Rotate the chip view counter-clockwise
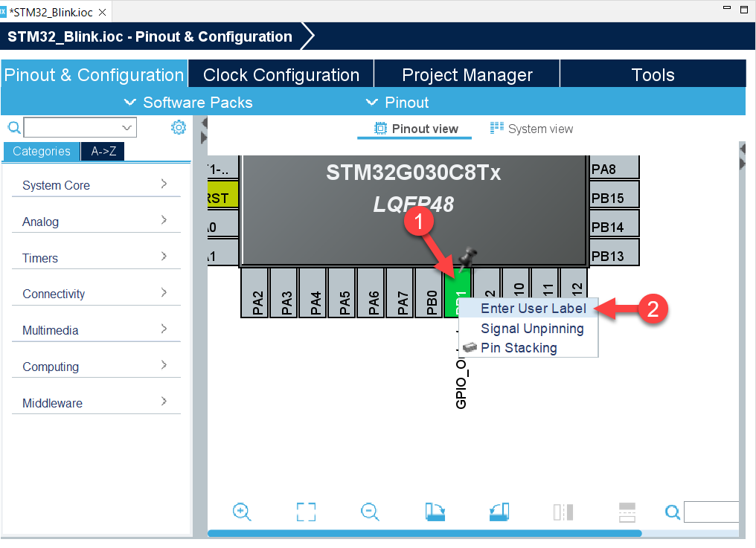 [499, 512]
